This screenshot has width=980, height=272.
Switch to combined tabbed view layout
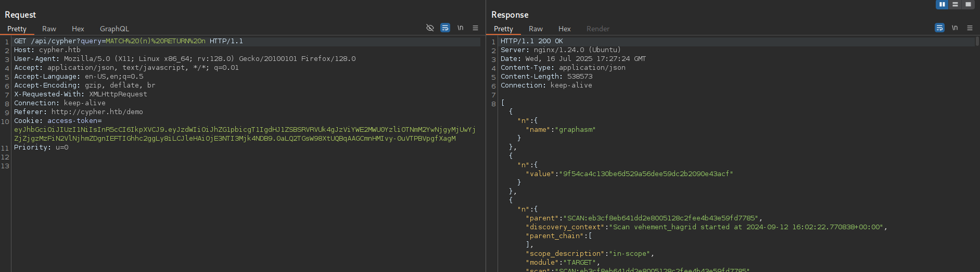(x=968, y=4)
